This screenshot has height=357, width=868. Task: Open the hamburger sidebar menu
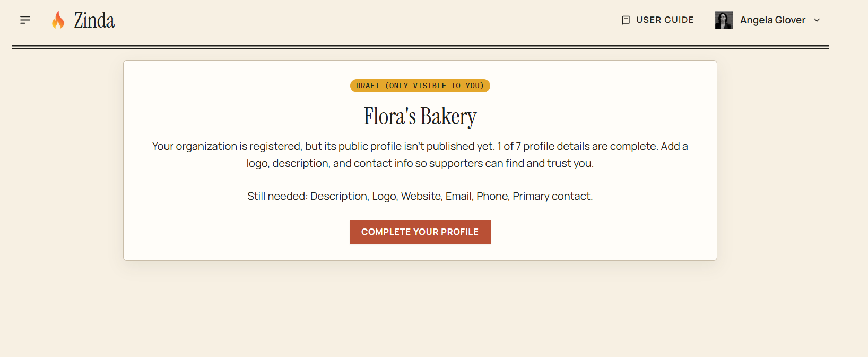(25, 20)
